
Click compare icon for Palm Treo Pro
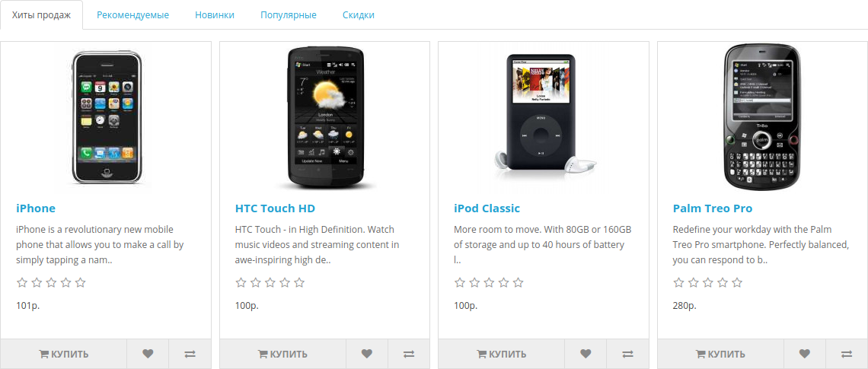tap(847, 354)
